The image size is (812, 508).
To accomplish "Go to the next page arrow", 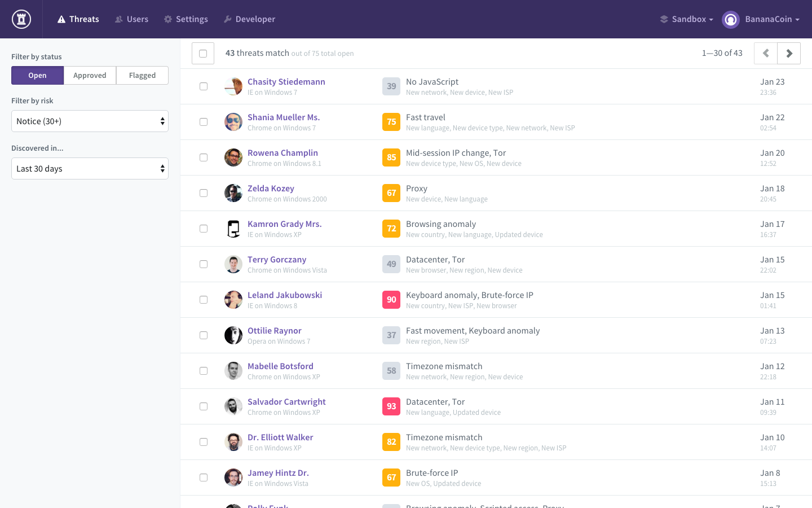I will click(789, 54).
